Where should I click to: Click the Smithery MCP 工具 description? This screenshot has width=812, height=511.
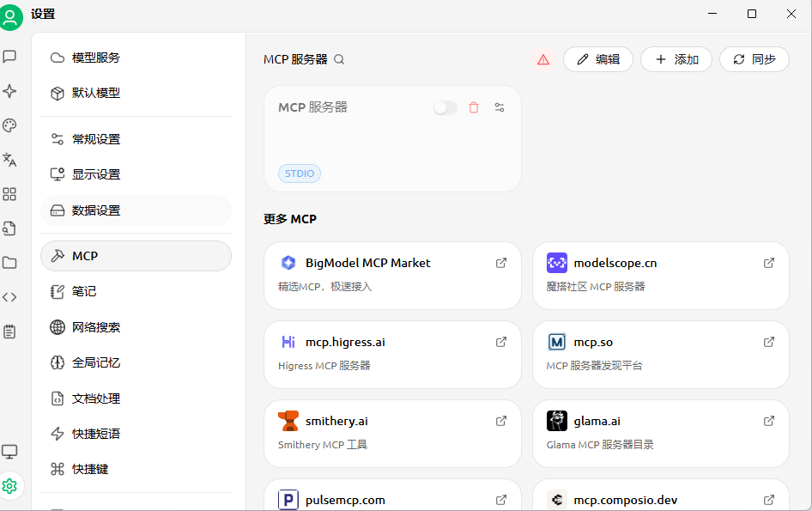point(323,445)
